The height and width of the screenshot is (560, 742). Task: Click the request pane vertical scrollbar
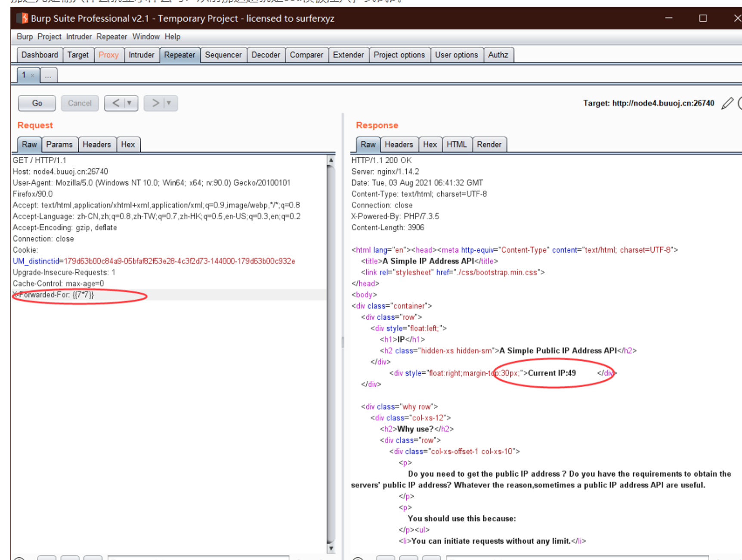click(331, 354)
